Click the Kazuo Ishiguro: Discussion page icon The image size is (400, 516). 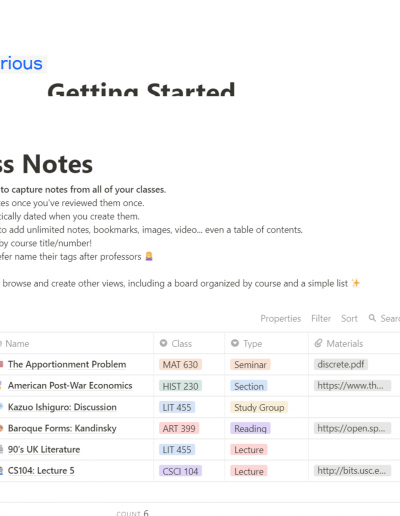[1, 407]
